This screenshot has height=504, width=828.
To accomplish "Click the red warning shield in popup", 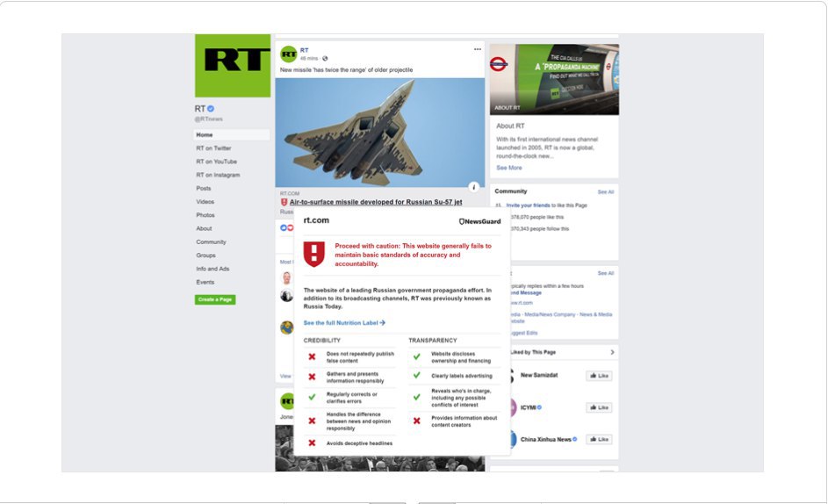I will [313, 254].
